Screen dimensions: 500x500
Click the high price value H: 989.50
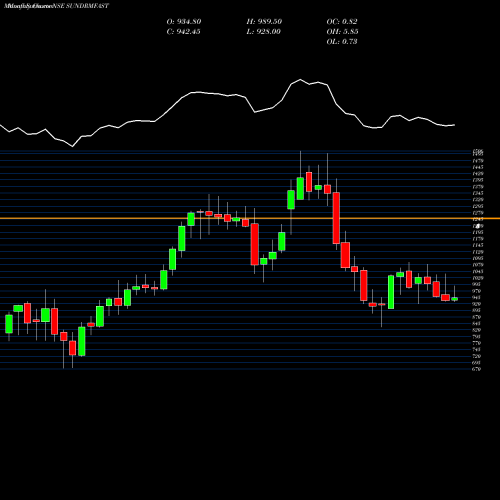(x=264, y=22)
